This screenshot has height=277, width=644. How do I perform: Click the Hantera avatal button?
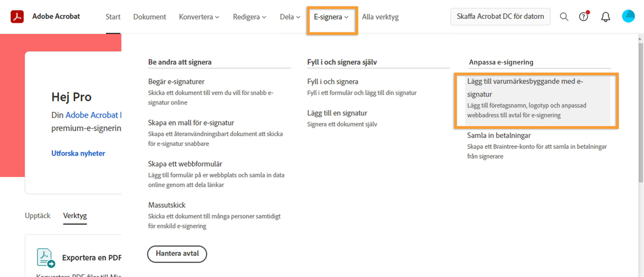coord(177,254)
